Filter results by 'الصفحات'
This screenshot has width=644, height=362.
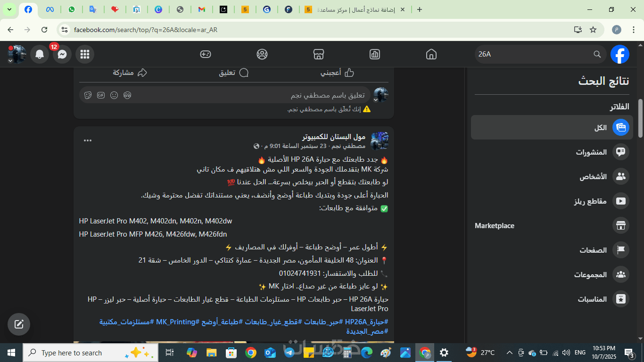[x=552, y=250]
